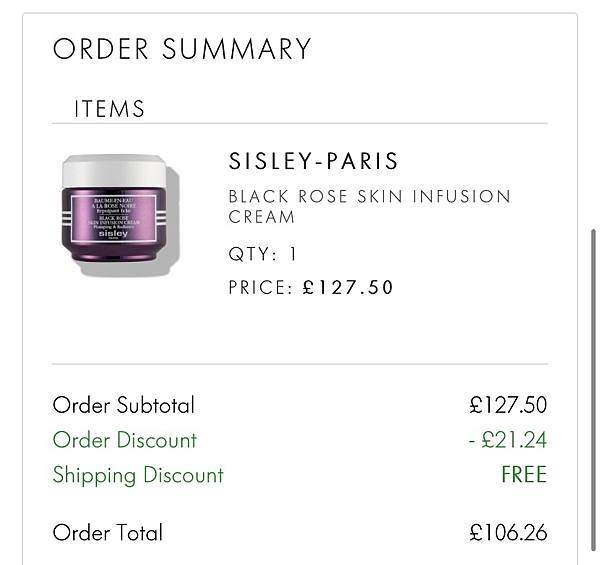Click the Shipping Discount label

pos(138,475)
